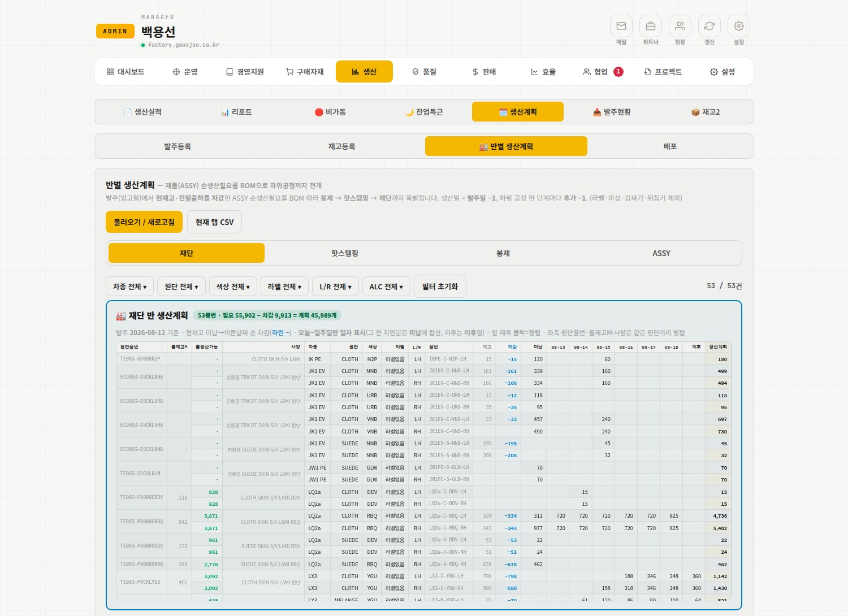Open the 품질 menu
The image size is (848, 616).
point(424,72)
